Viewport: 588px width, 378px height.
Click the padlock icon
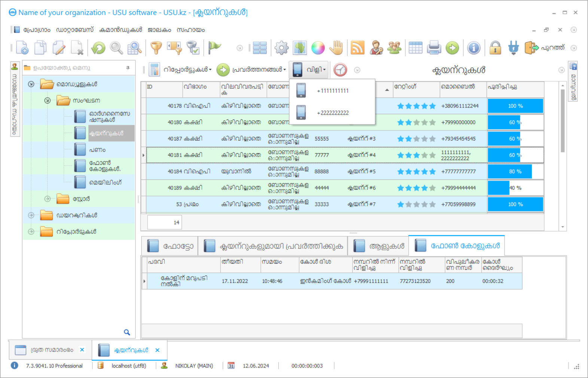click(x=495, y=48)
